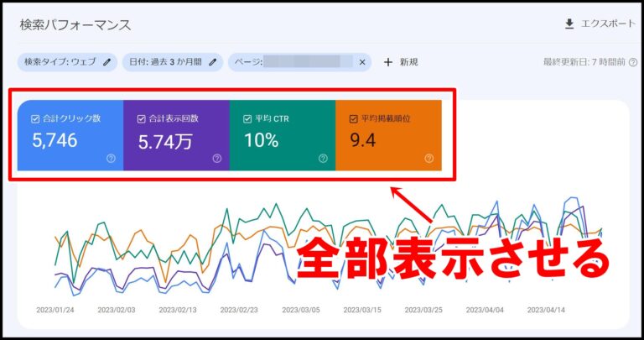Toggle the 平均掲載順位 checkbox
This screenshot has width=644, height=340.
(353, 119)
